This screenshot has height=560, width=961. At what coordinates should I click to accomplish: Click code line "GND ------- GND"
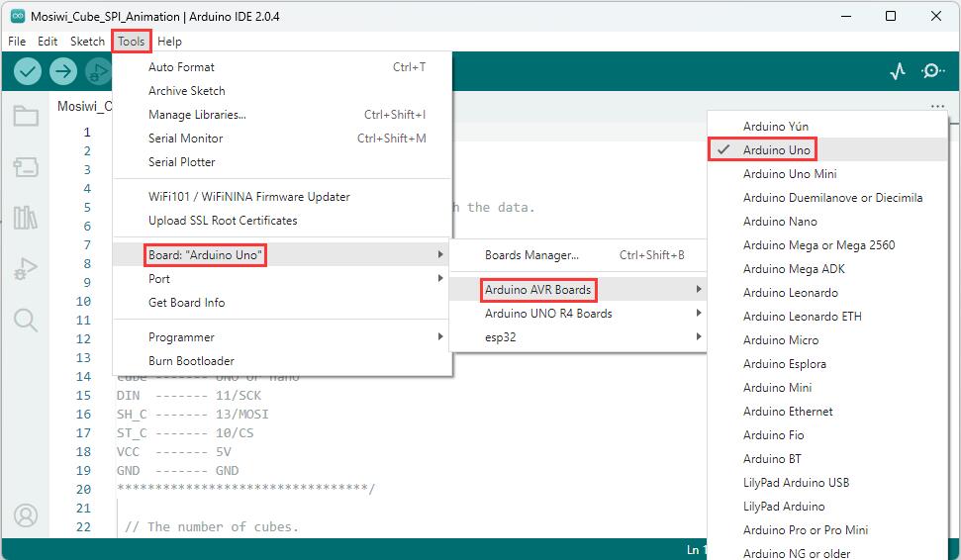click(x=178, y=471)
